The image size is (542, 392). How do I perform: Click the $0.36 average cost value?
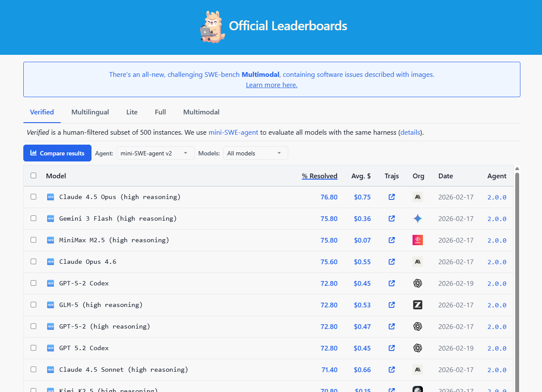362,219
